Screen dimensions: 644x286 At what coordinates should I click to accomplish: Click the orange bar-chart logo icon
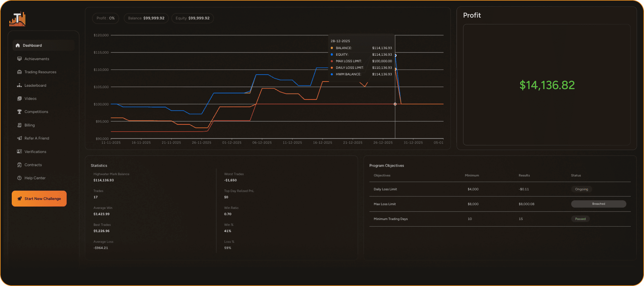tap(17, 19)
